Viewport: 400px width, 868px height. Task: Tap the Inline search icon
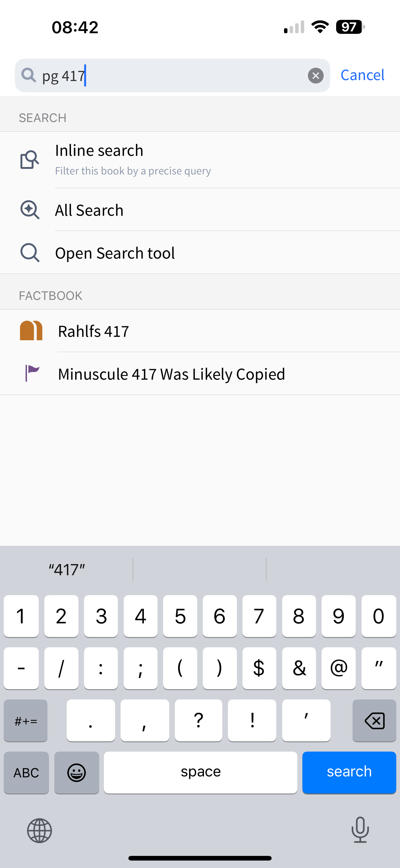coord(30,159)
